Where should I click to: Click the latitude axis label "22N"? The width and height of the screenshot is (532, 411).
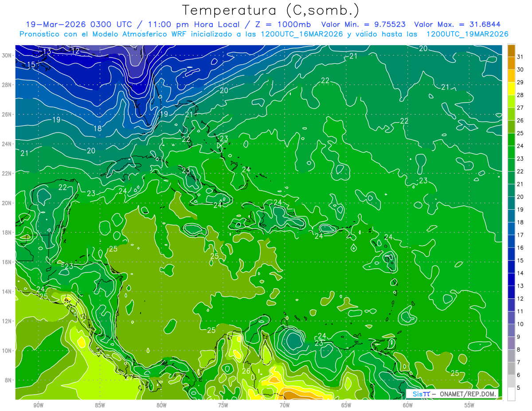click(7, 173)
